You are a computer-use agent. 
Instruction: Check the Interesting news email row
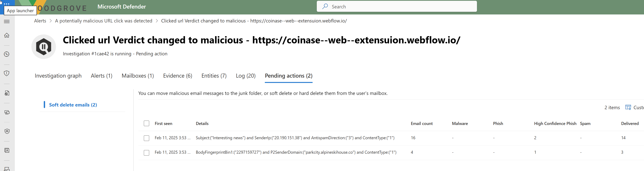[x=146, y=138]
